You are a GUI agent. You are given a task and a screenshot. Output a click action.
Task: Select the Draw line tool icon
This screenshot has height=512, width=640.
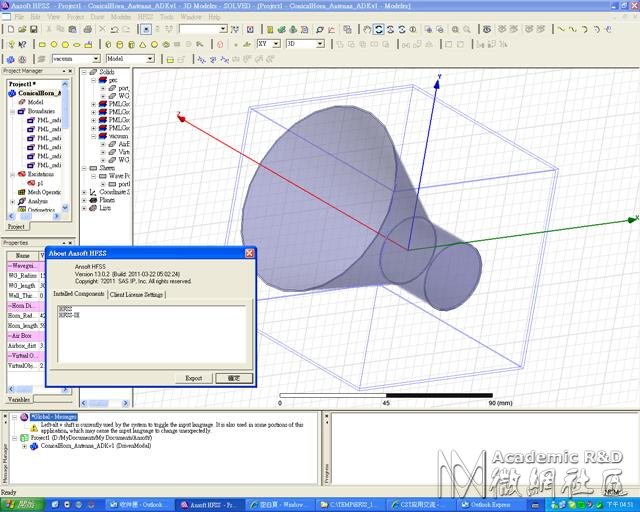tap(561, 29)
